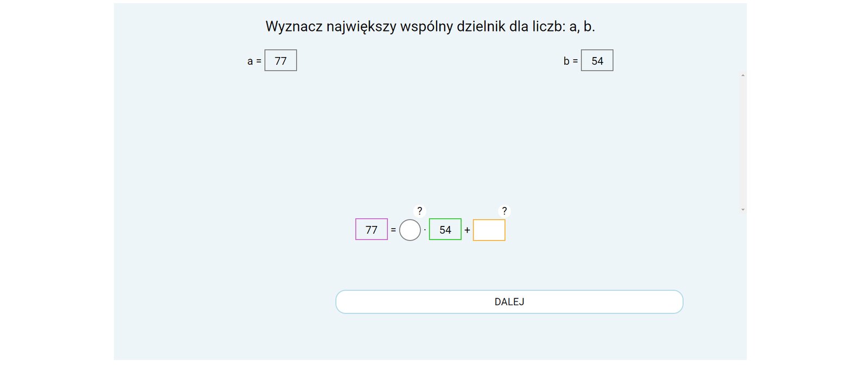Click the value box for b showing 54
This screenshot has height=365, width=868.
click(597, 61)
